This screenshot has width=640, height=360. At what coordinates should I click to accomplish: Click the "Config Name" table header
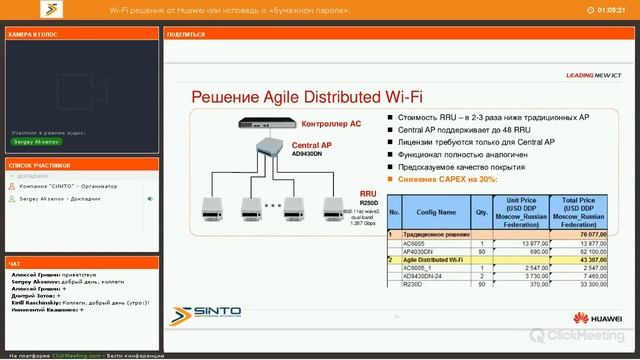tap(436, 212)
